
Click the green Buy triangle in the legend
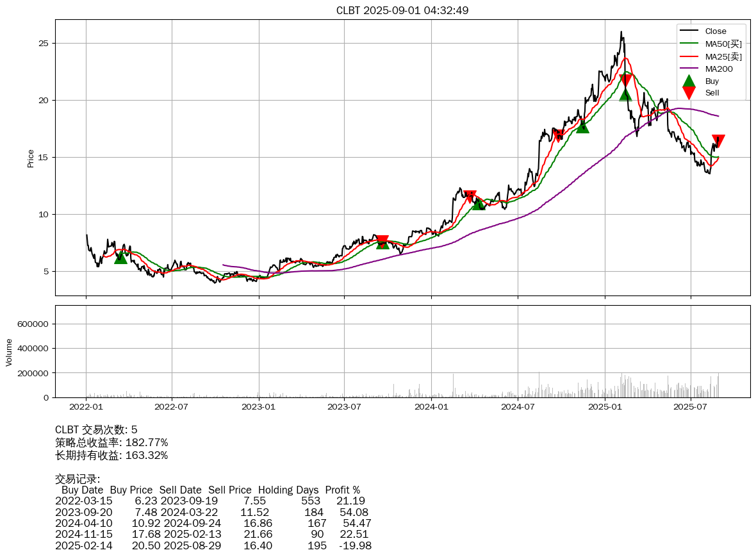click(x=689, y=81)
